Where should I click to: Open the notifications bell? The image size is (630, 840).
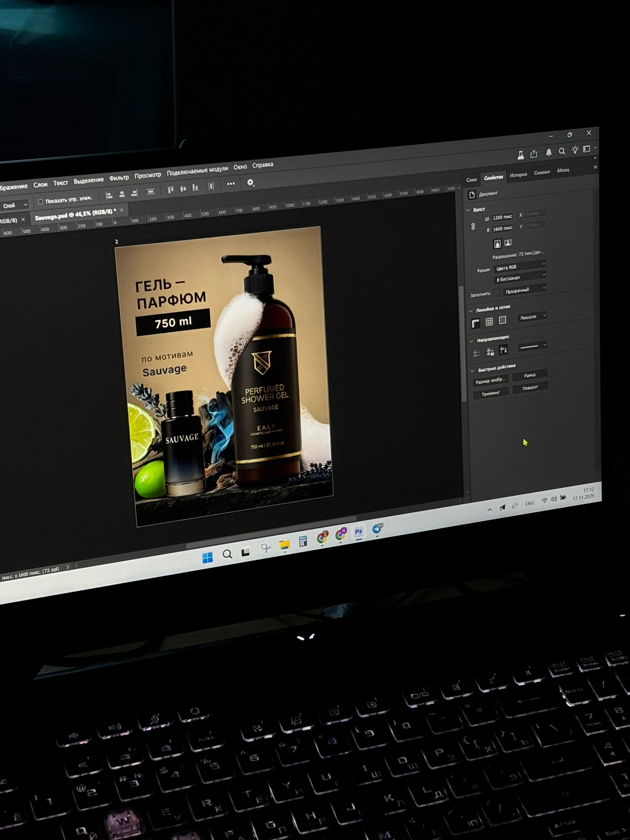pos(549,152)
